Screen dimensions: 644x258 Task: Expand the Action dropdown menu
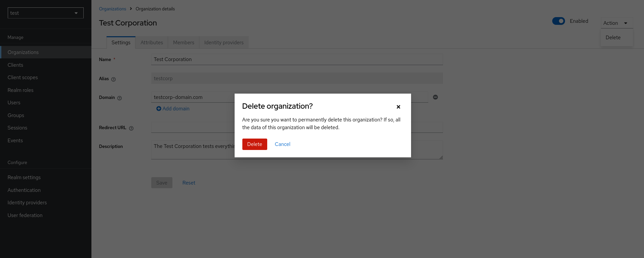coord(616,23)
